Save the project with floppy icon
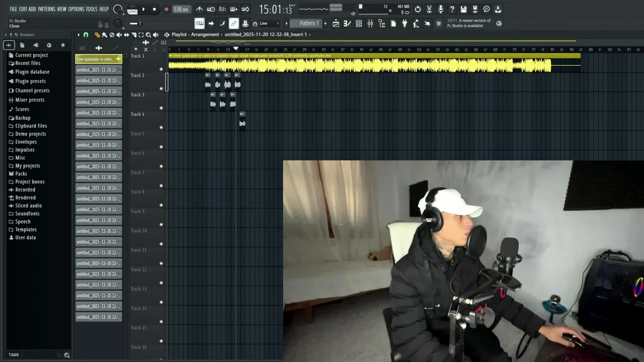Screen dimensions: 644x362 (463, 9)
